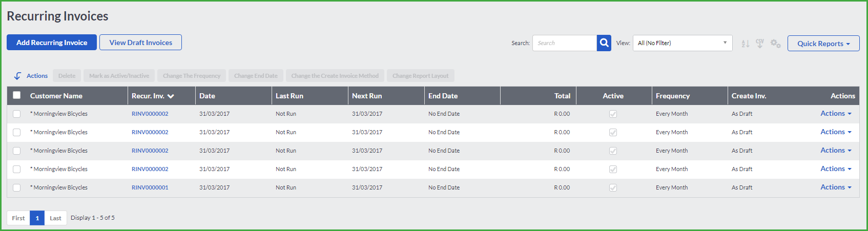Click the CSV export icon
The image size is (868, 231).
click(760, 44)
